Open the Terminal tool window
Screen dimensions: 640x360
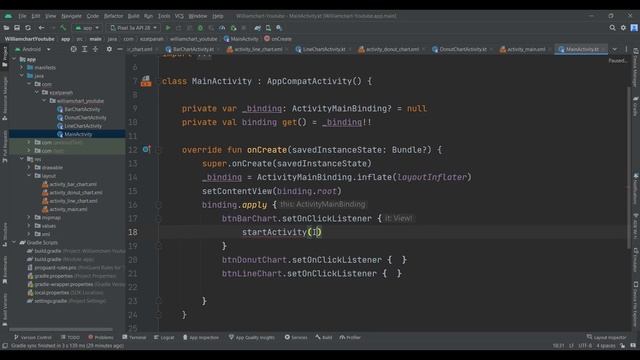[x=134, y=338]
